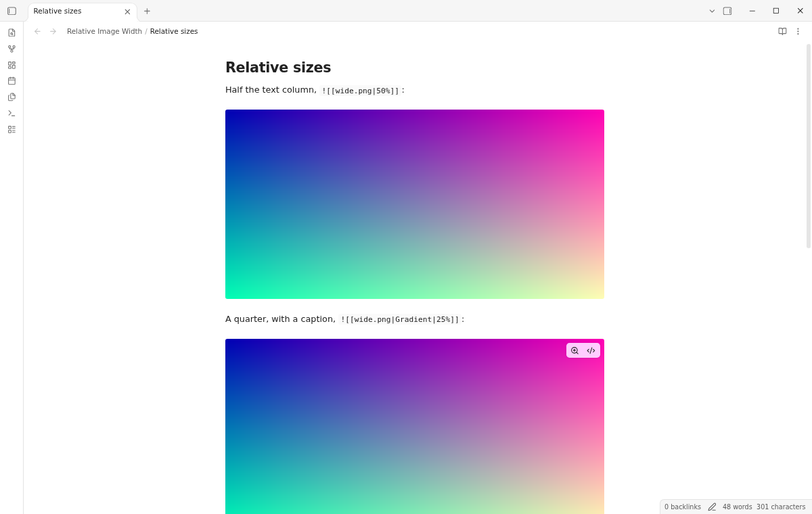This screenshot has height=514, width=812.
Task: Click the vertical scrollbar thumb
Action: [809, 146]
